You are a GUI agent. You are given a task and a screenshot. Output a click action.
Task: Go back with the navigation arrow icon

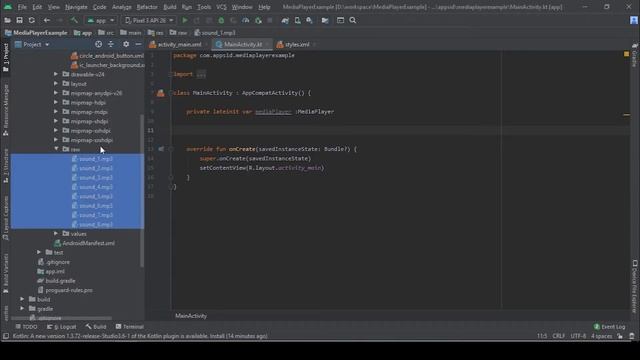pyautogui.click(x=47, y=20)
